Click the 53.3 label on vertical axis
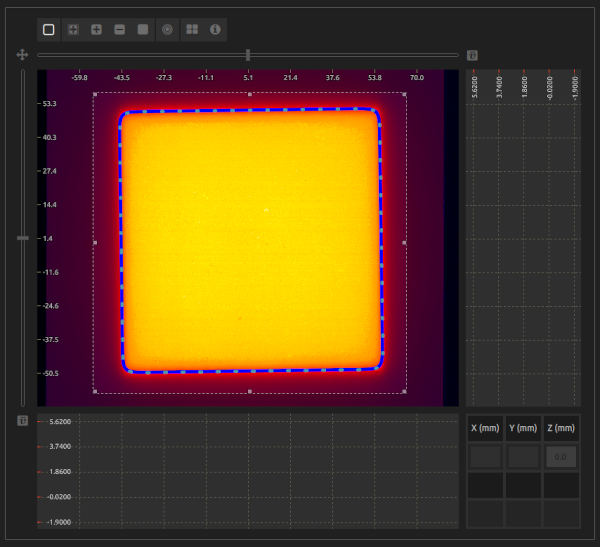Screen dimensions: 600x547 (49, 104)
